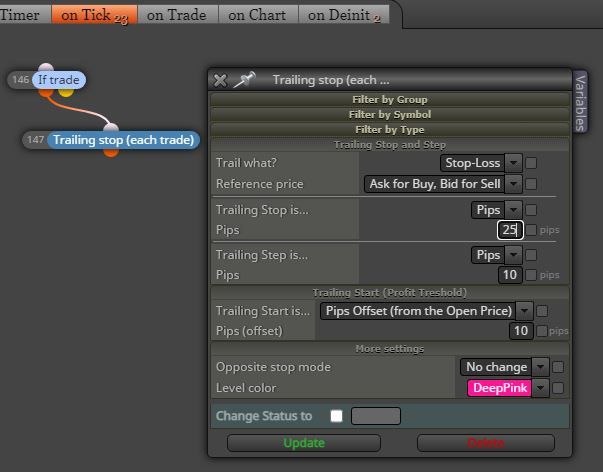Click the orange output connector of Trailing stop block

[111, 152]
